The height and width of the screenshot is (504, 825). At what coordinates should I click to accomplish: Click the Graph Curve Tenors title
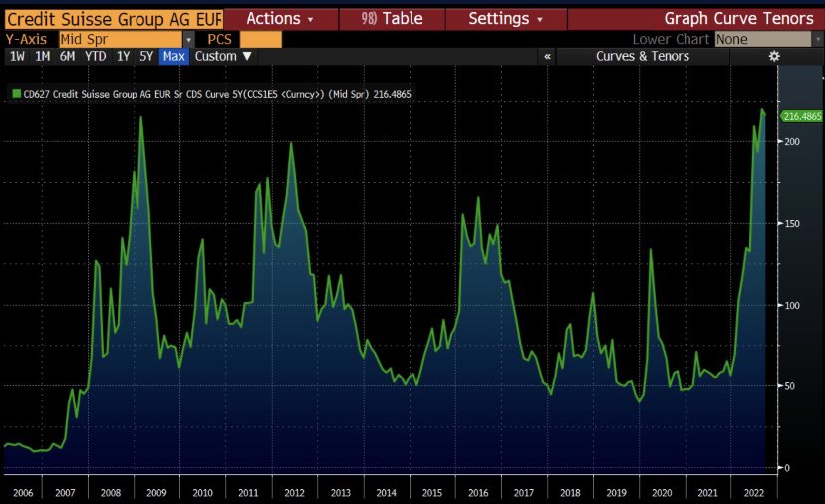coord(738,19)
